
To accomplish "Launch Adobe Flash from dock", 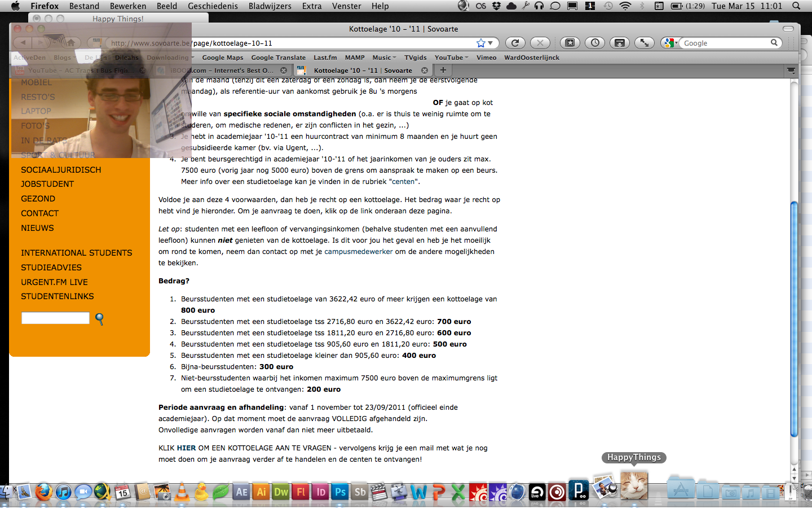I will 301,492.
